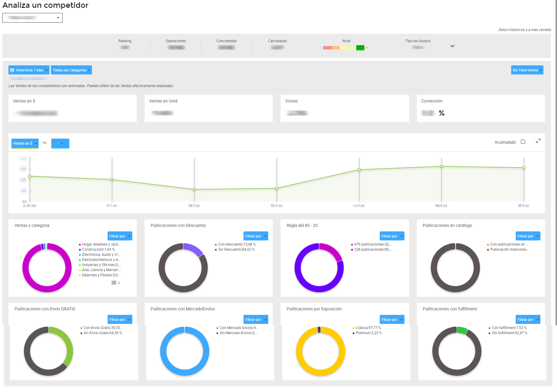Toggle the Electrónica, Audio y Vi... legend entry
This screenshot has height=392, width=557.
pyautogui.click(x=99, y=255)
